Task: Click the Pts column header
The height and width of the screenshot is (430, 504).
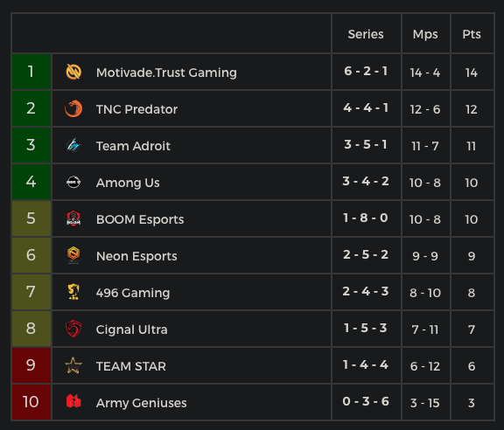Action: (x=472, y=34)
